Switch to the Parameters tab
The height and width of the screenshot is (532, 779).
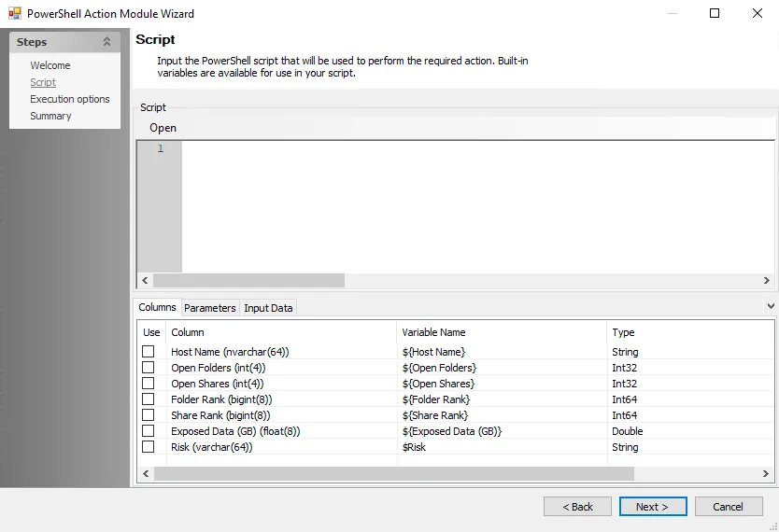pyautogui.click(x=209, y=308)
